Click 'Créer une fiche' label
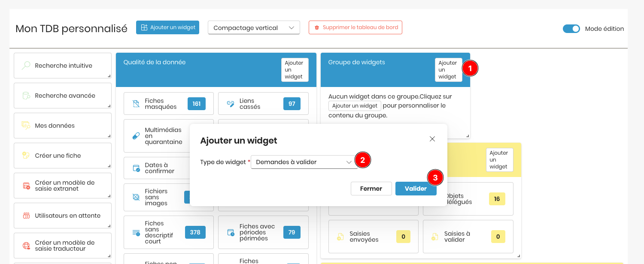The image size is (644, 264). 58,156
